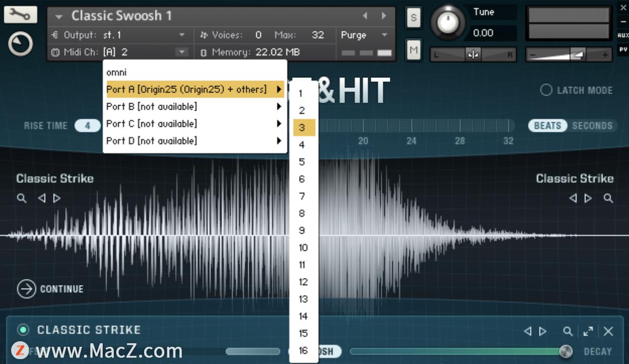Screen dimensions: 629x364
Task: Open the Classic Strike waveform fullscreen expand icon
Action: [588, 331]
